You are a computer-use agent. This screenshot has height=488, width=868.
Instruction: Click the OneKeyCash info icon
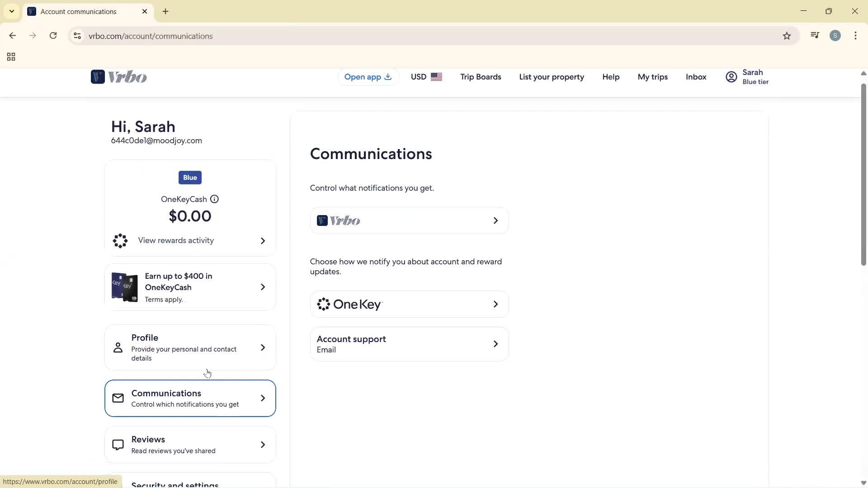pos(214,199)
